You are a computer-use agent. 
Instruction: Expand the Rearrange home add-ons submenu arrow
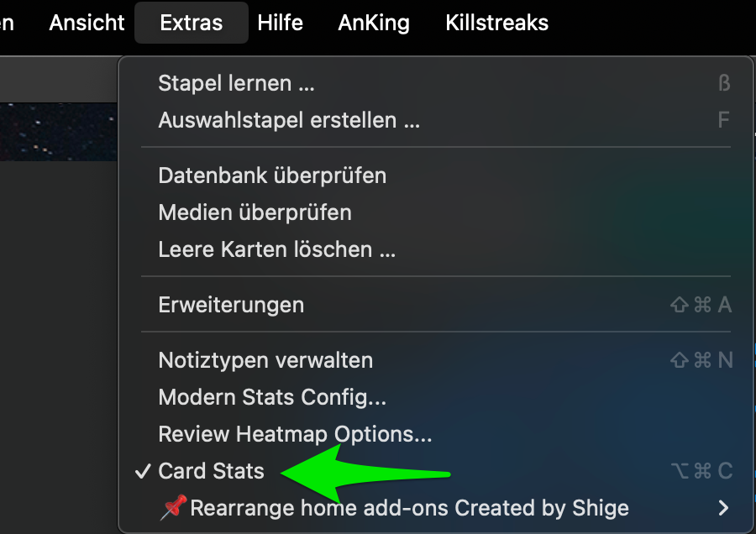point(723,508)
